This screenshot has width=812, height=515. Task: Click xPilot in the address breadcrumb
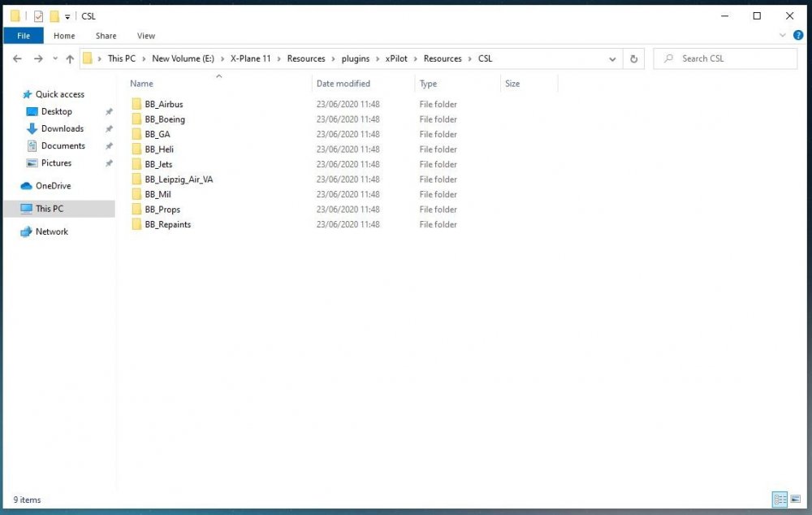pos(396,58)
